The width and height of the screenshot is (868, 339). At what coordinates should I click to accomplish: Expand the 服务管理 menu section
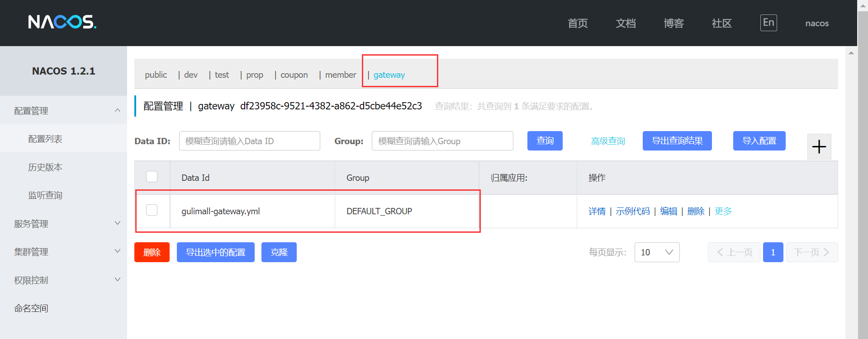[63, 223]
